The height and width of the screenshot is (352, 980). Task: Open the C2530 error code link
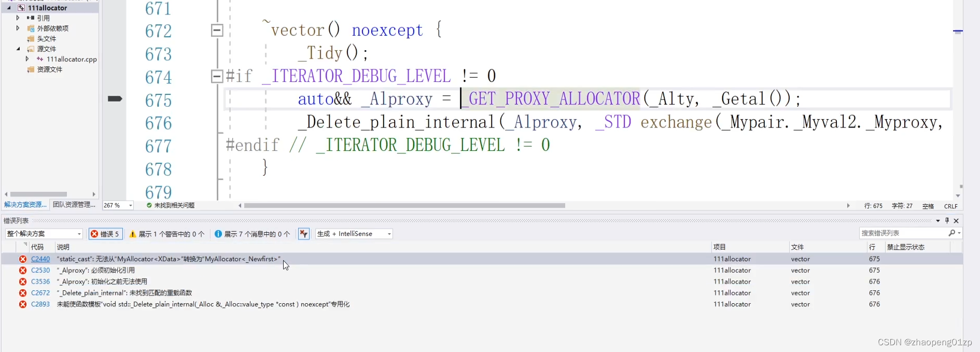(40, 270)
